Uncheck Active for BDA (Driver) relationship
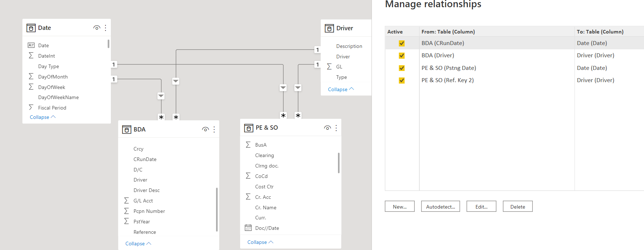 pyautogui.click(x=402, y=55)
